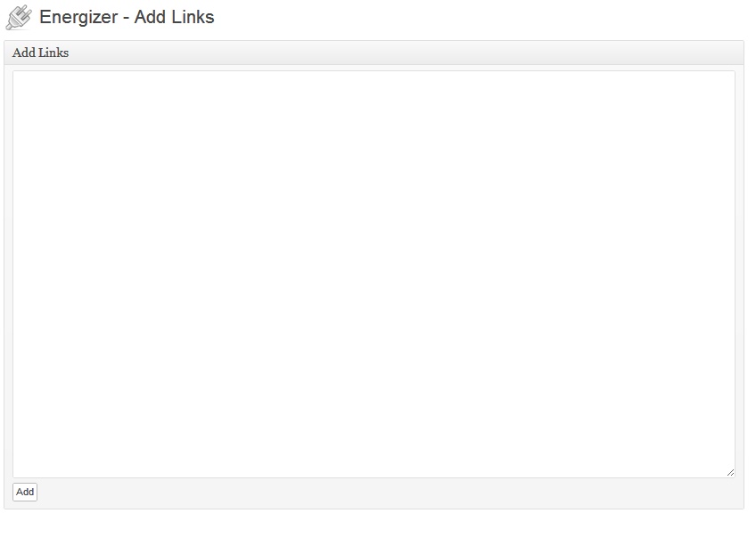Click the gray plugin icon at top left
Screen dimensions: 756x546
pos(19,17)
